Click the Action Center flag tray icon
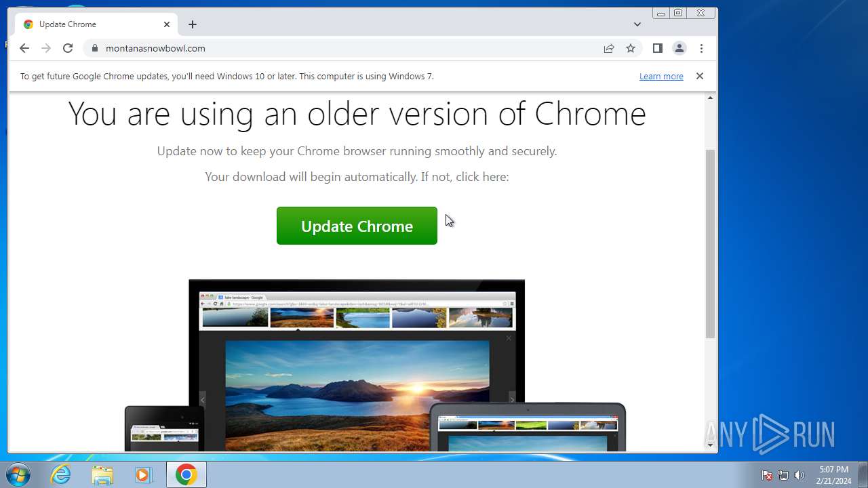Screen dimensions: 868x488 [x=767, y=475]
